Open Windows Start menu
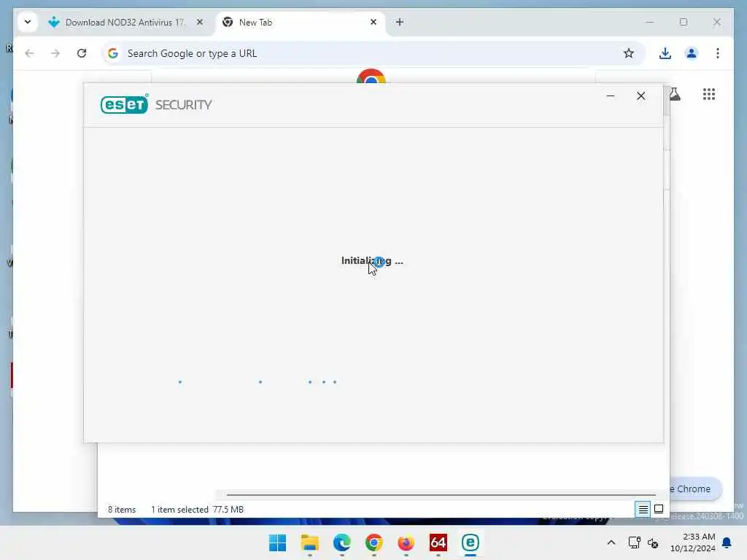The image size is (747, 560). (x=278, y=542)
